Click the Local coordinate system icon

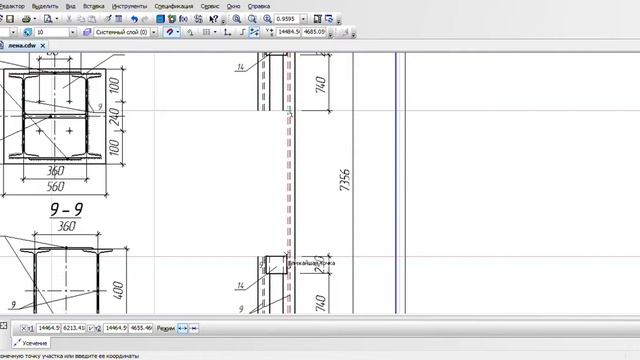click(x=227, y=32)
